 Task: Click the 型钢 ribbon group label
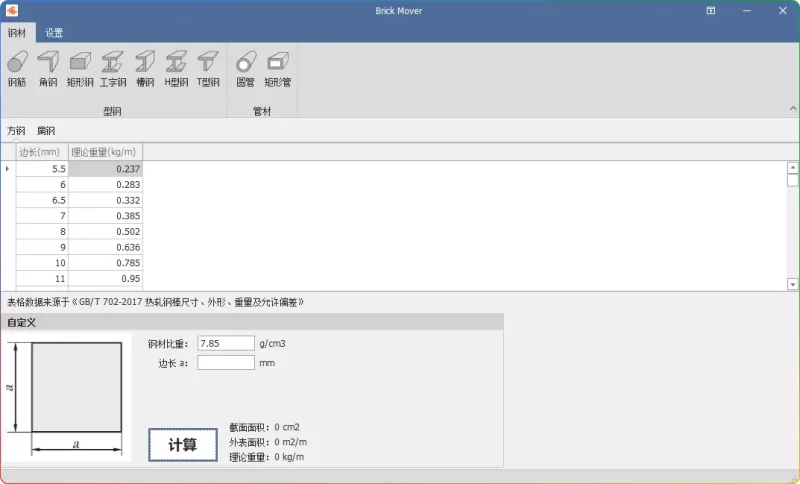pos(112,111)
